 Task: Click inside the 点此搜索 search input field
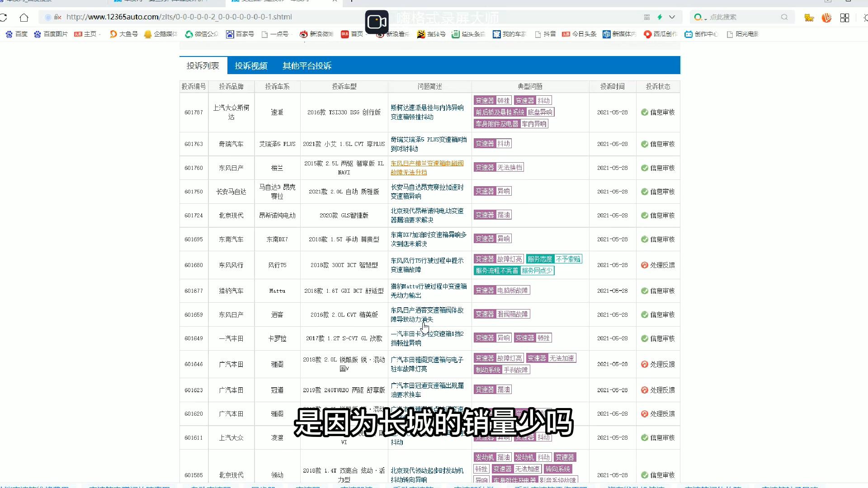pos(737,17)
